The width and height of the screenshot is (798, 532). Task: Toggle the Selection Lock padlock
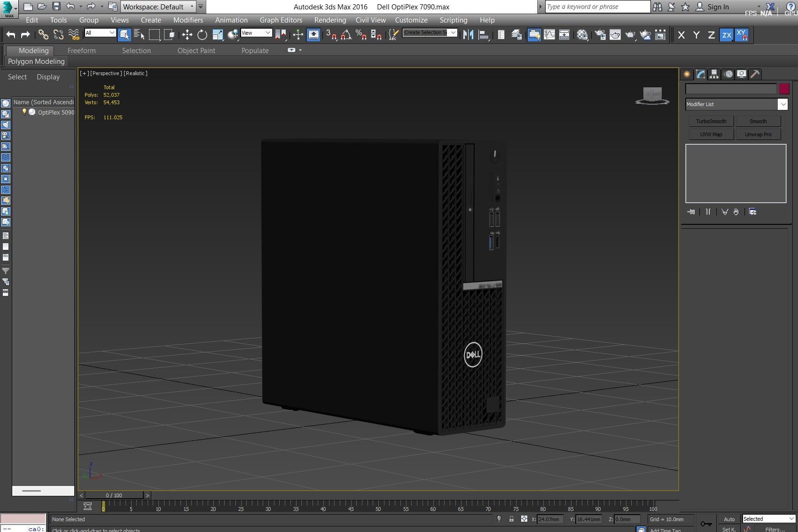511,519
